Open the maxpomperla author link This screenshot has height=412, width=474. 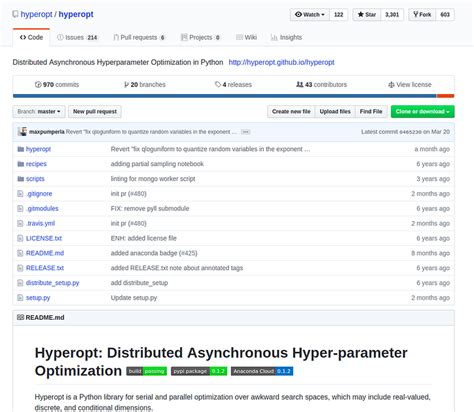tap(47, 132)
